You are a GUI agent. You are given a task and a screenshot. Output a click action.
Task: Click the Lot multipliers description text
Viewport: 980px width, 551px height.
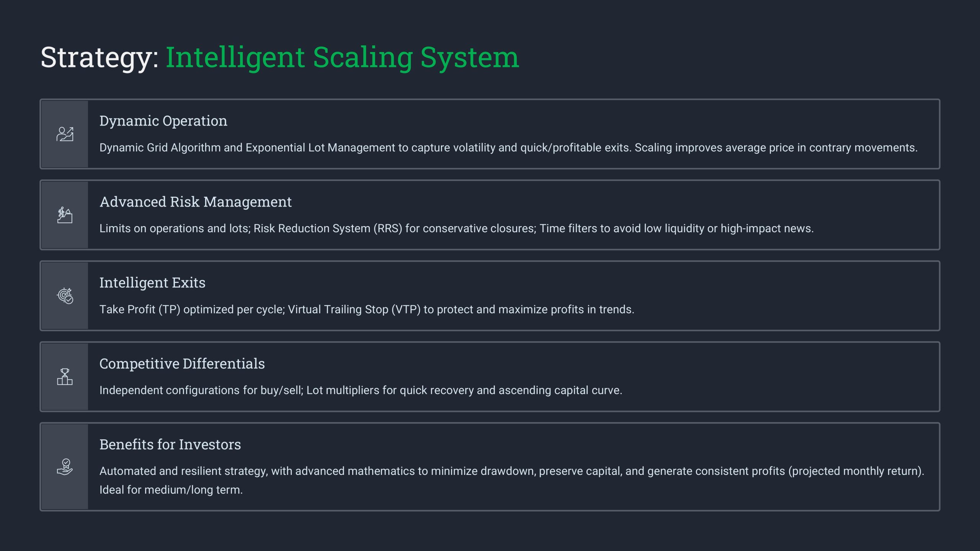[x=361, y=390]
